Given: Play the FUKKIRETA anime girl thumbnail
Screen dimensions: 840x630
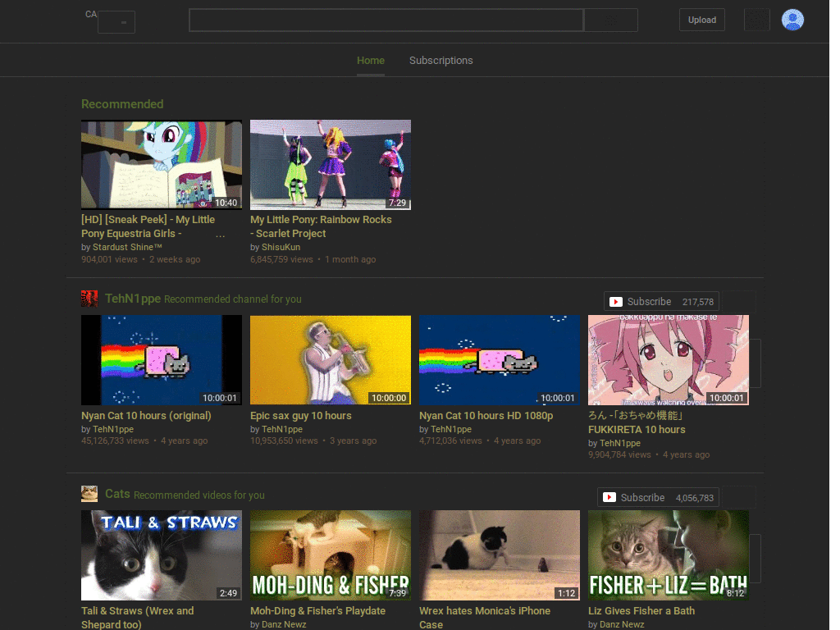Looking at the screenshot, I should tap(669, 360).
